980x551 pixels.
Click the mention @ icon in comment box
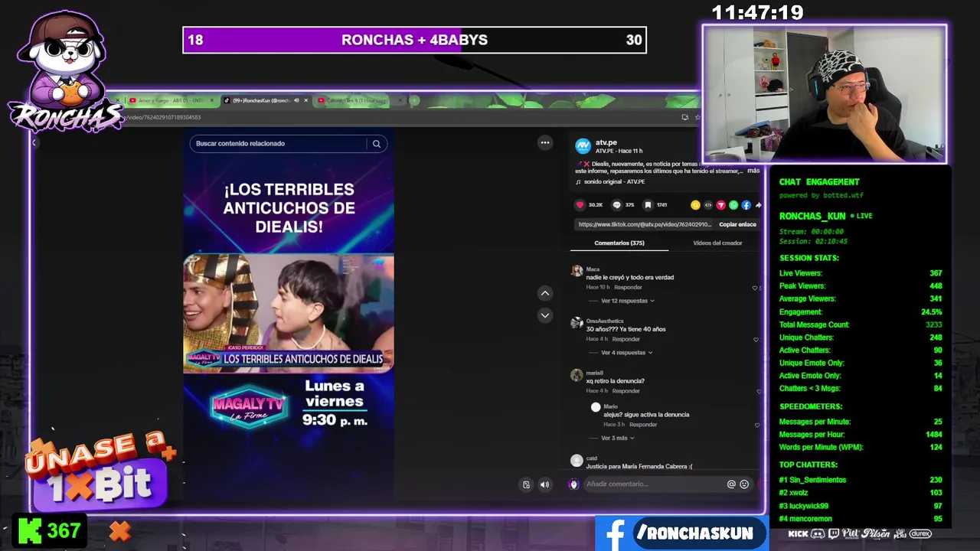(731, 484)
